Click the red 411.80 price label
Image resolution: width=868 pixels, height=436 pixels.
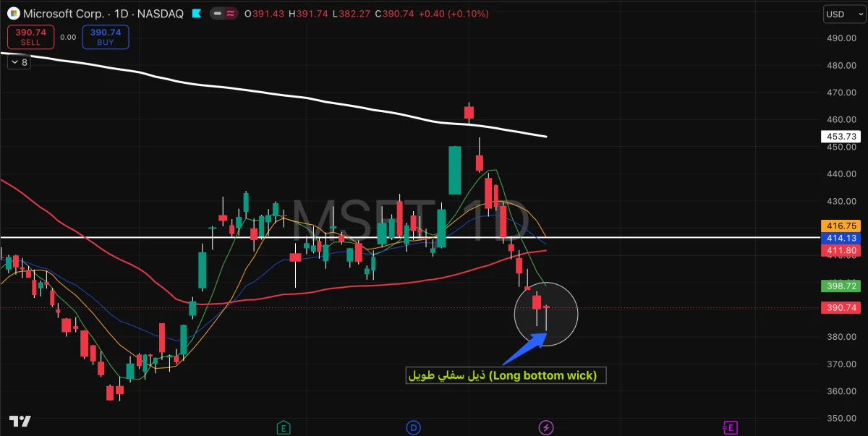click(840, 250)
